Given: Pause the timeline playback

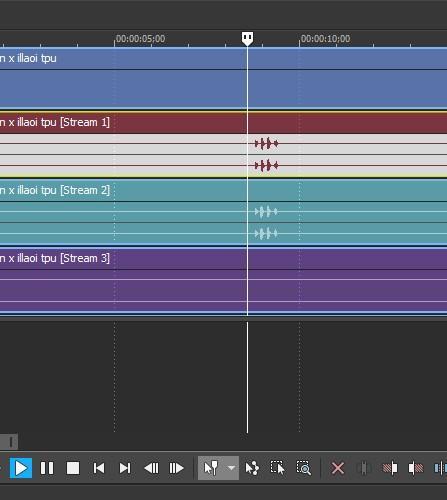Looking at the screenshot, I should click(47, 468).
